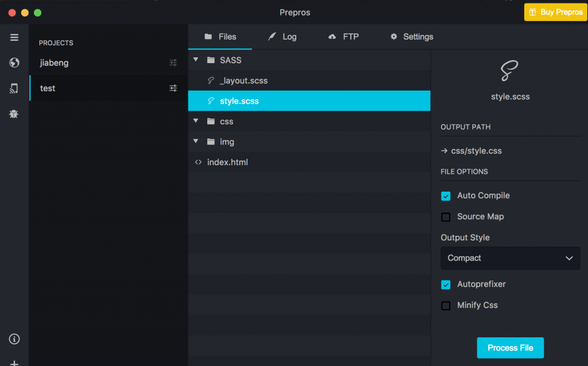588x366 pixels.
Task: Select the style.scss file row
Action: [309, 101]
